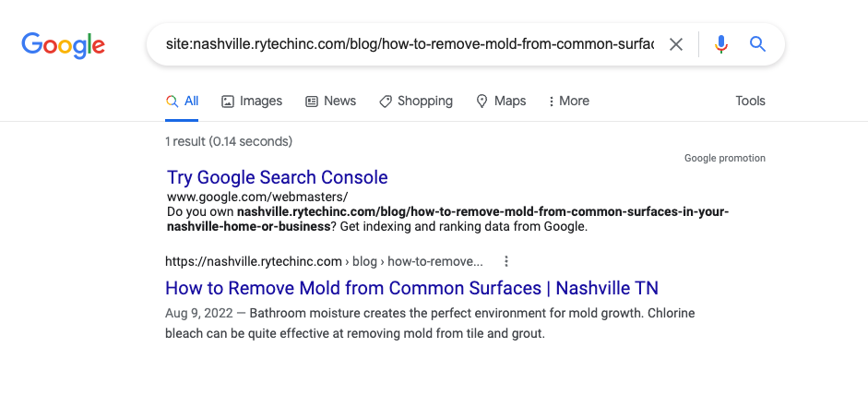This screenshot has width=868, height=419.
Task: Clear the search query with the X icon
Action: [676, 44]
